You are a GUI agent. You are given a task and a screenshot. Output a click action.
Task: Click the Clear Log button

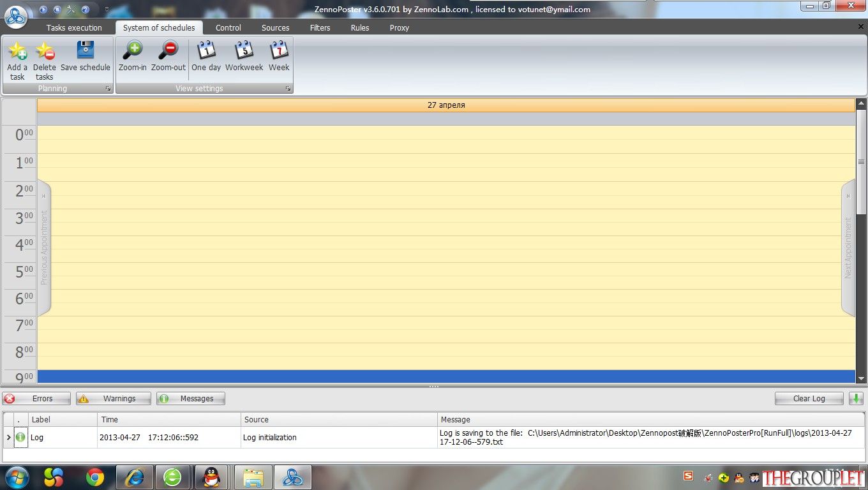tap(809, 399)
